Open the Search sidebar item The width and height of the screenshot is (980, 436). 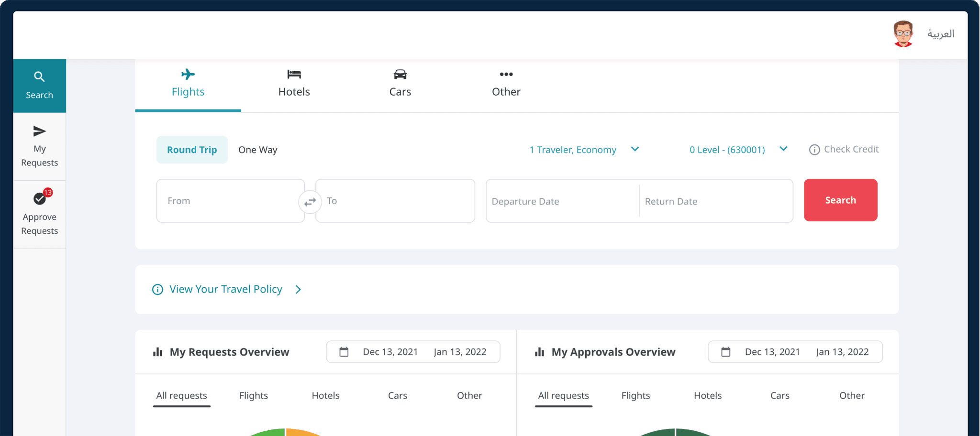[x=39, y=86]
